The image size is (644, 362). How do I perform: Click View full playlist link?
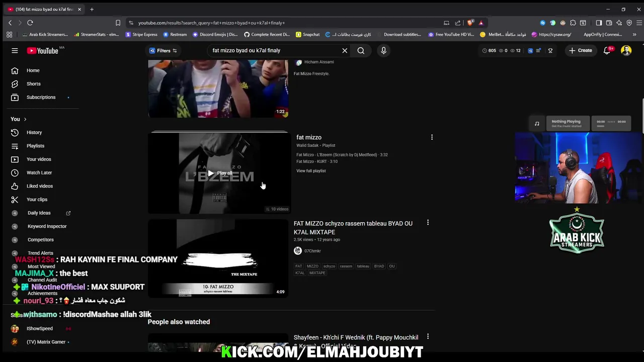pos(311,171)
